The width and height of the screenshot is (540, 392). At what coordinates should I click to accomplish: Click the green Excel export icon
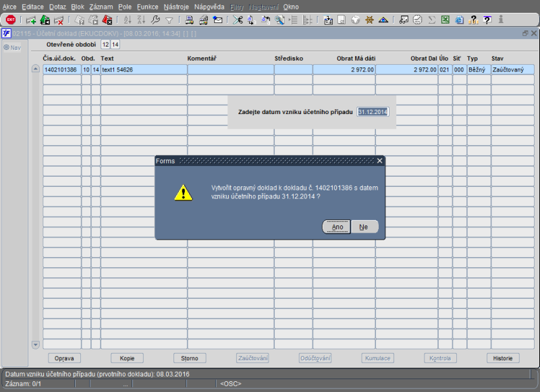coord(446,20)
